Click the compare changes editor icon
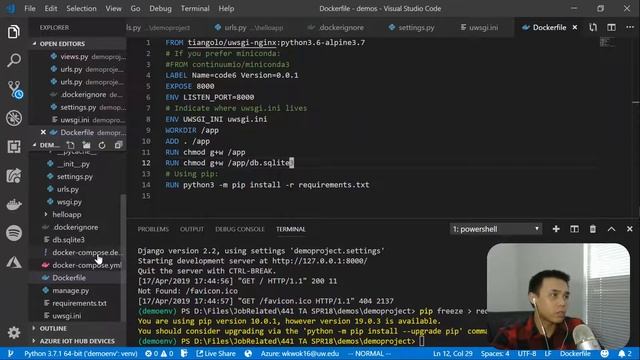Image resolution: width=640 pixels, height=360 pixels. [x=593, y=27]
